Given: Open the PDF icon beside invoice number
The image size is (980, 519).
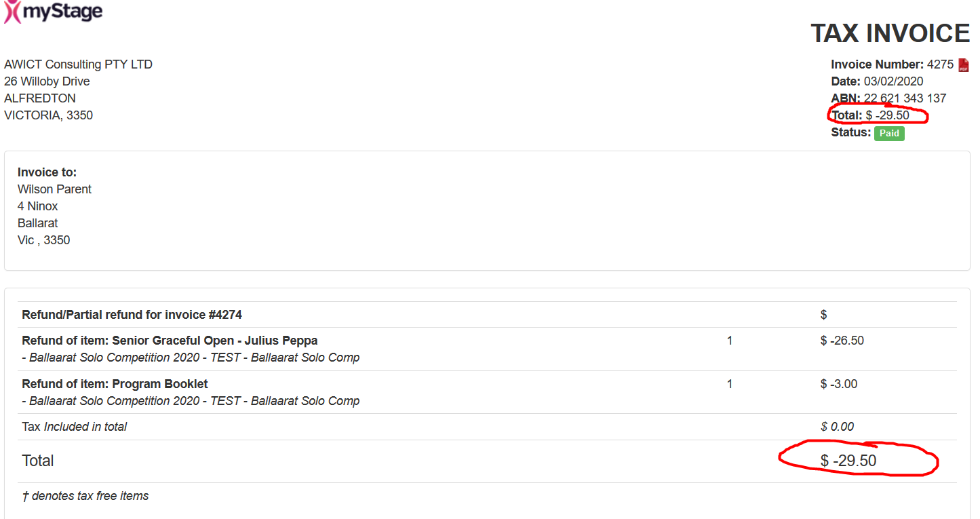Looking at the screenshot, I should click(964, 65).
